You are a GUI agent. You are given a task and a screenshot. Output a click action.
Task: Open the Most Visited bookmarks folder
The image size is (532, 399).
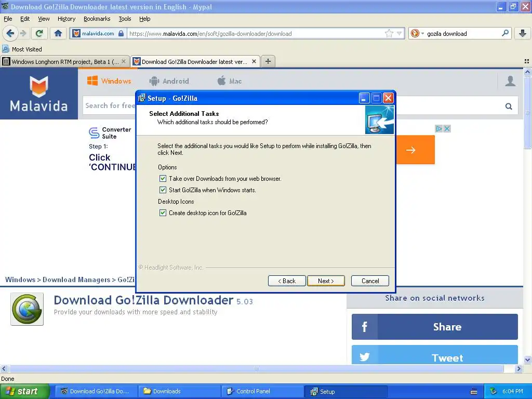[22, 49]
